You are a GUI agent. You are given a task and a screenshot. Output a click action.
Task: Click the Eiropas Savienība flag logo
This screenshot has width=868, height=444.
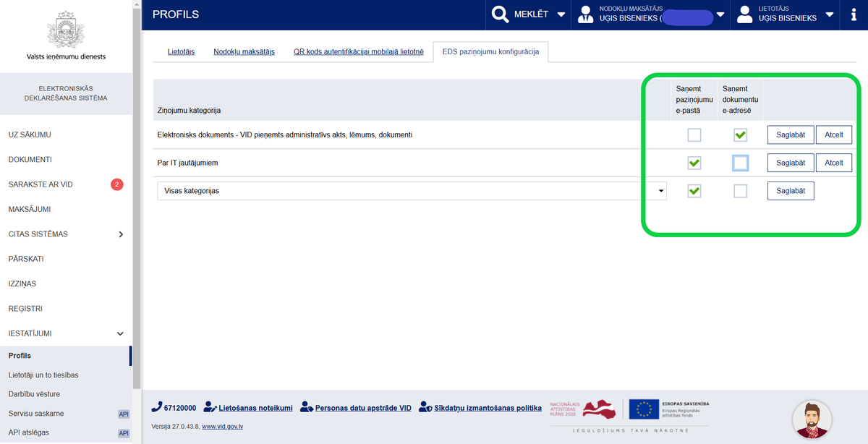670,409
